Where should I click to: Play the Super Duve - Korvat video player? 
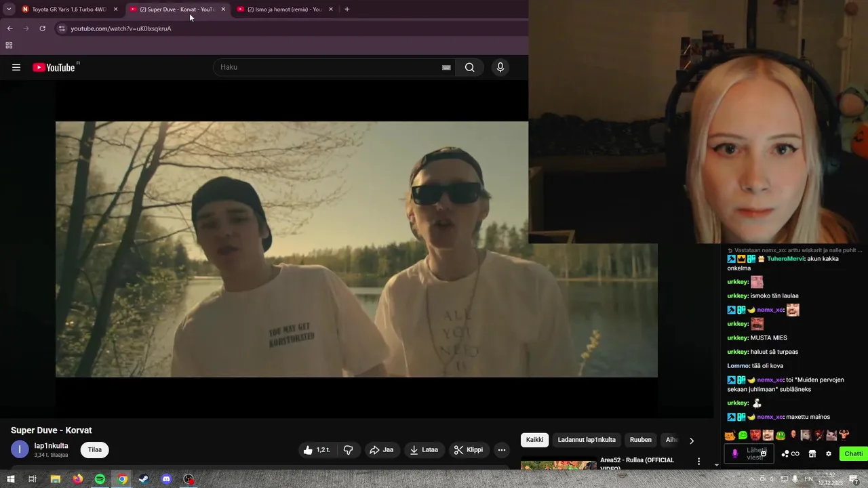pyautogui.click(x=356, y=249)
